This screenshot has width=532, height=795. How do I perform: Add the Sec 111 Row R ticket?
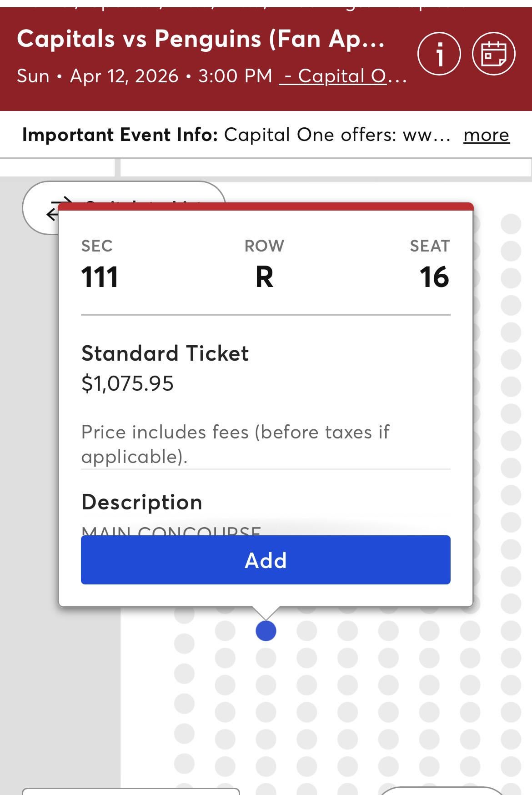point(266,560)
